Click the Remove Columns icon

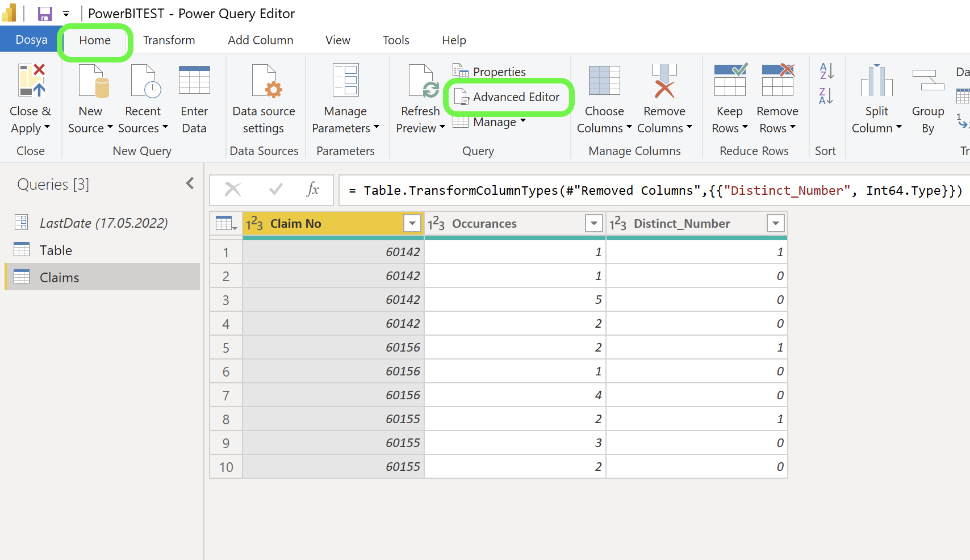tap(664, 81)
